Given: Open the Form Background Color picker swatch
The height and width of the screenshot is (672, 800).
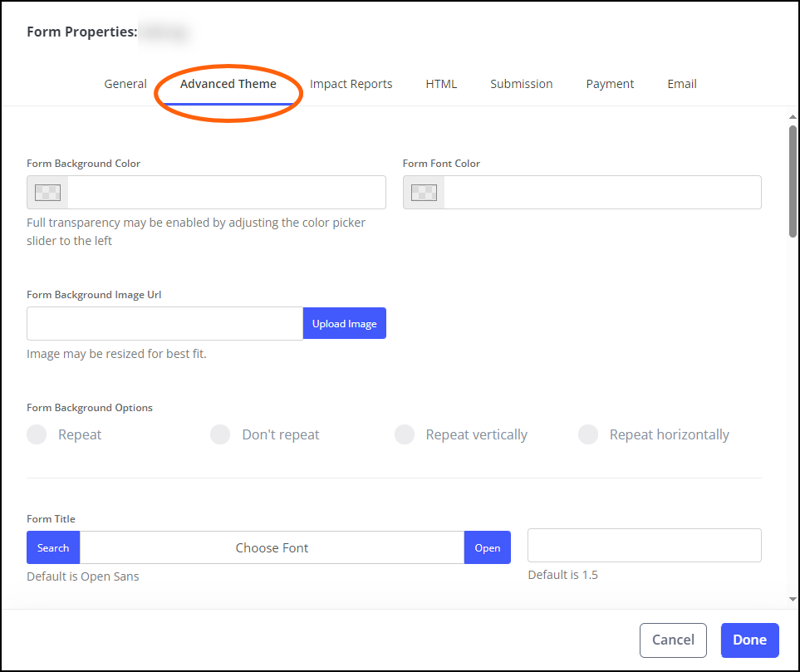Looking at the screenshot, I should pos(47,192).
